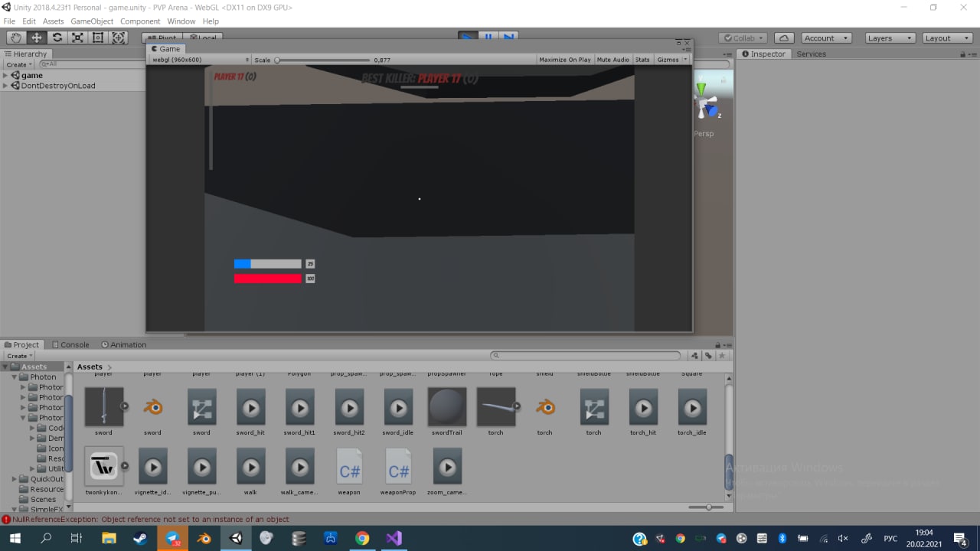Select the combined Transform tool
The image size is (980, 551).
119,37
